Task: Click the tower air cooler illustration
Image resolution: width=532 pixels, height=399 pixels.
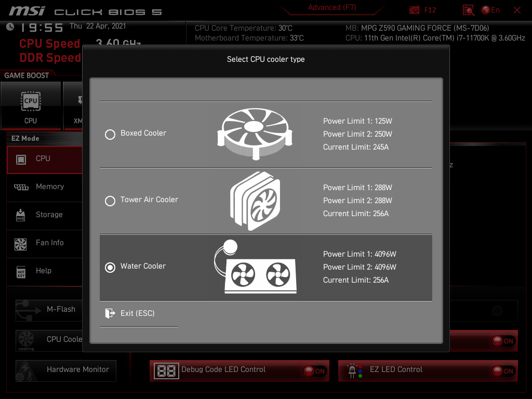Action: 255,201
